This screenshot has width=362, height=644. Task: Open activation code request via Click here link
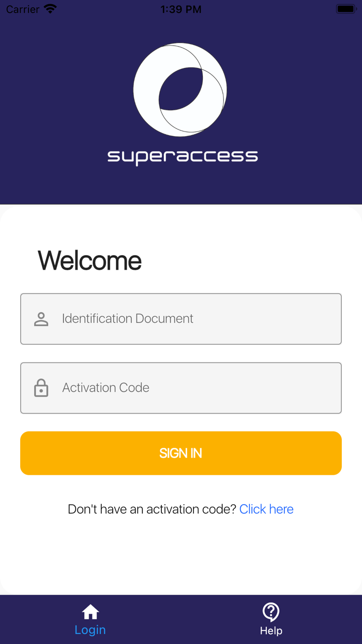(x=266, y=509)
